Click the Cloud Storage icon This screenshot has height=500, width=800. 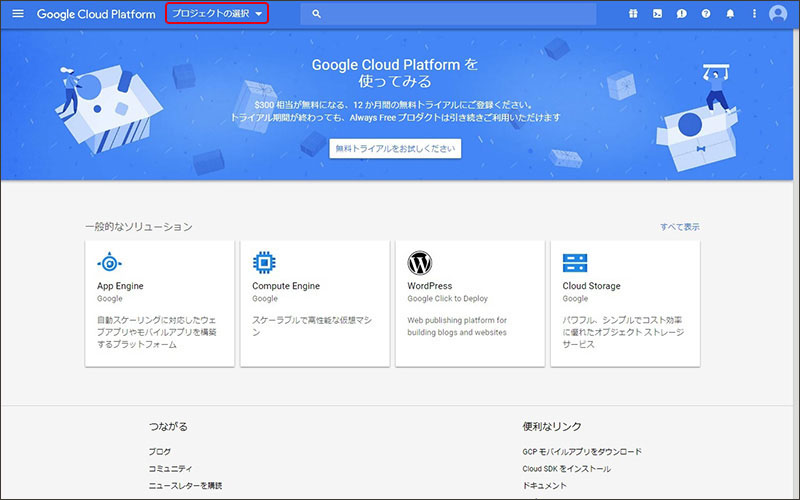point(575,263)
